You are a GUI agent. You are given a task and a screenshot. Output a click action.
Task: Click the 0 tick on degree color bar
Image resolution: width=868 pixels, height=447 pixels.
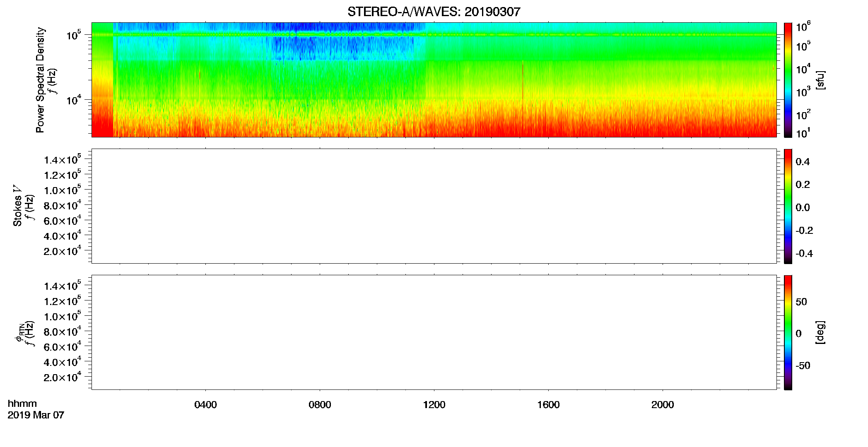pos(798,334)
